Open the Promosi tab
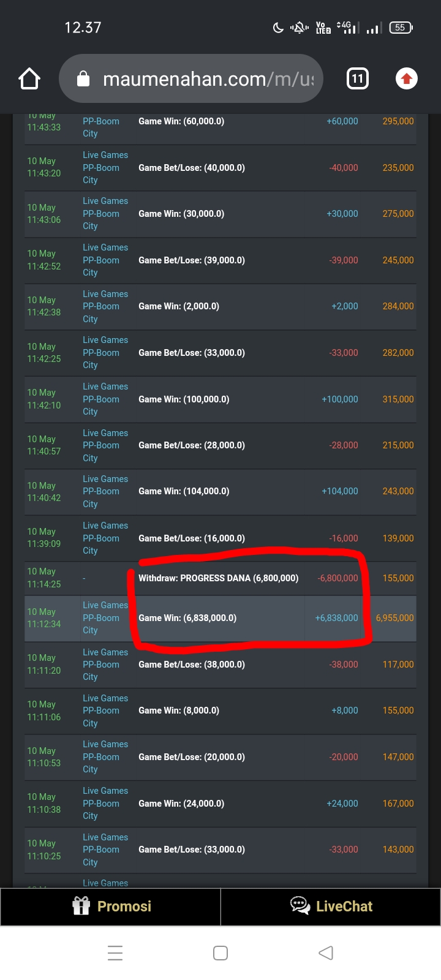Viewport: 441px width, 980px height. click(111, 907)
